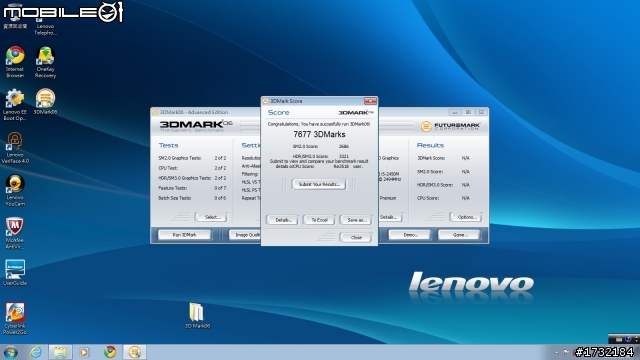Open Lenovo EE Boot Optimizer desktop icon
Viewport: 640px width, 360px height.
coord(15,104)
